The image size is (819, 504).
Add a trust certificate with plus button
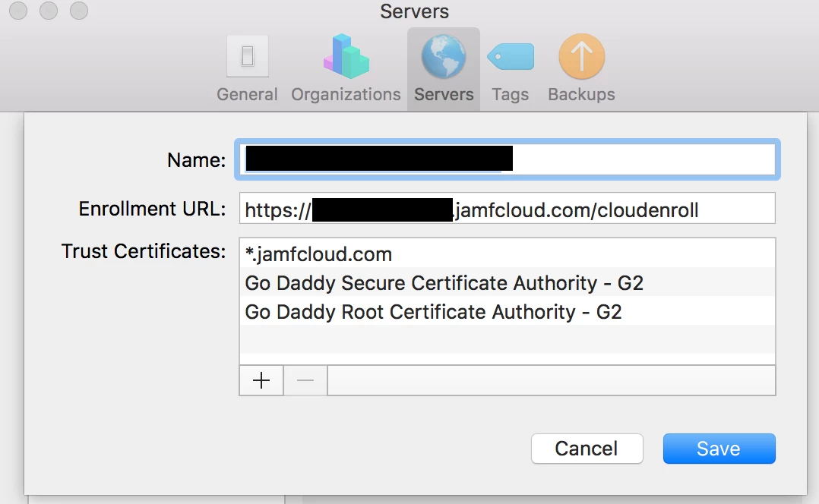coord(261,380)
